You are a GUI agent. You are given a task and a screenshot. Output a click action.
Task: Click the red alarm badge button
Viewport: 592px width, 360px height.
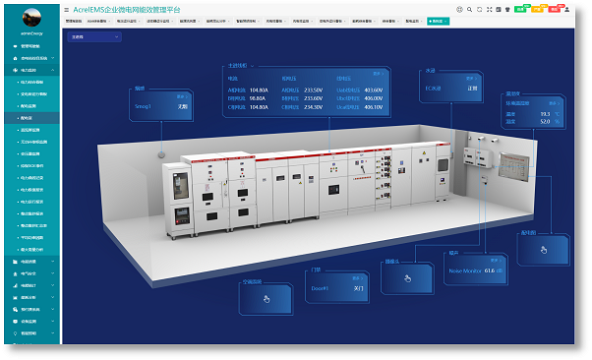(555, 9)
